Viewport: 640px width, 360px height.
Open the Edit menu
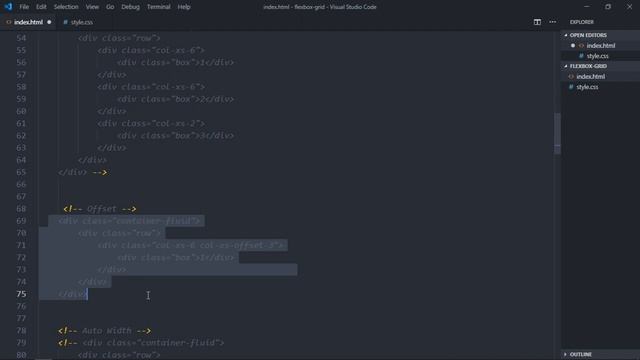41,7
